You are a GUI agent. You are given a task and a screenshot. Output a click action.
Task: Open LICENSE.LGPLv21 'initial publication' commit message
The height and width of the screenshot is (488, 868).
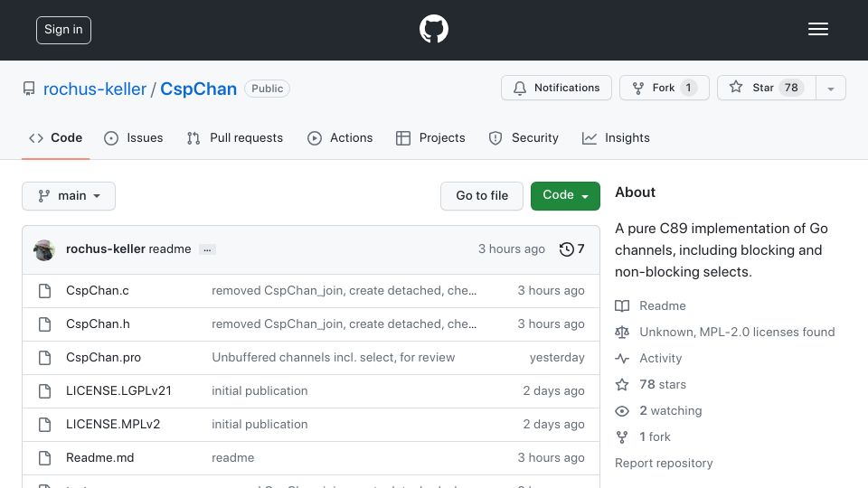coord(259,390)
